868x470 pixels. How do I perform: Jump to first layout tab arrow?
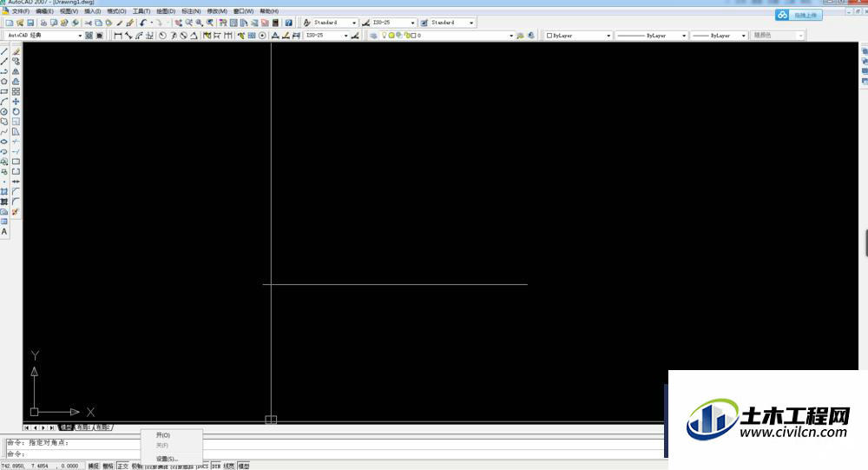click(27, 427)
